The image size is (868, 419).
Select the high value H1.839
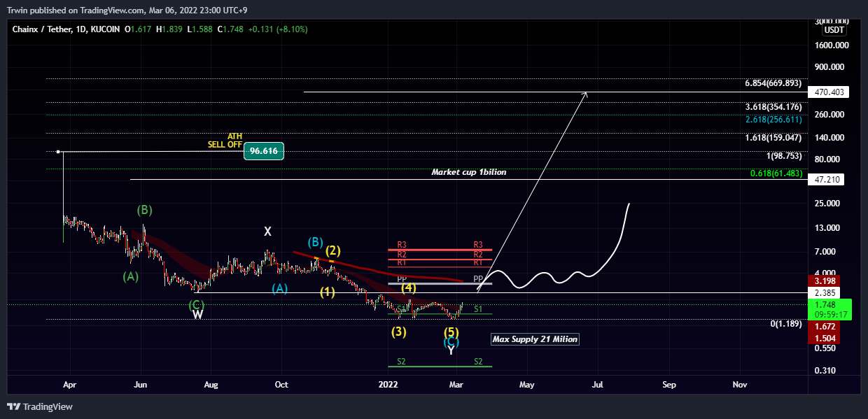170,29
